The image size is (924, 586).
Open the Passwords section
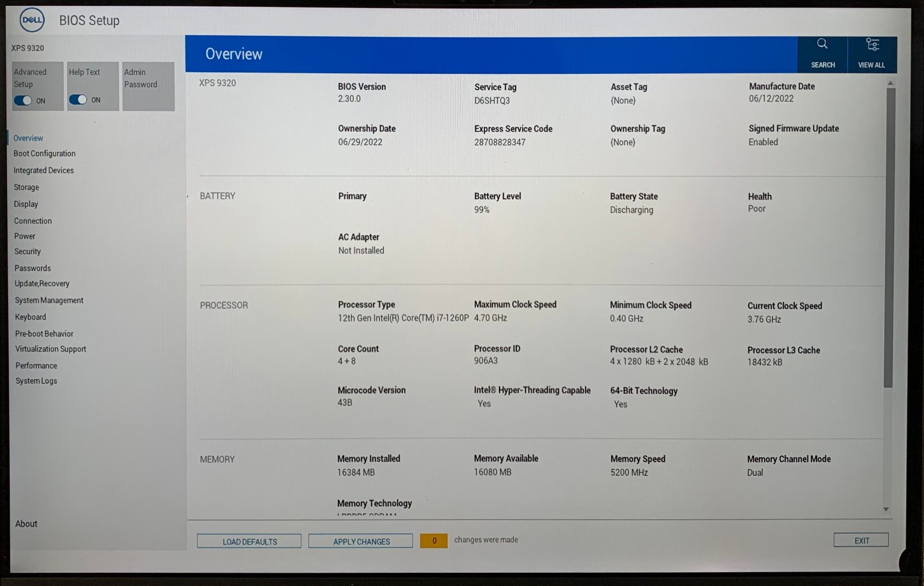click(x=33, y=268)
